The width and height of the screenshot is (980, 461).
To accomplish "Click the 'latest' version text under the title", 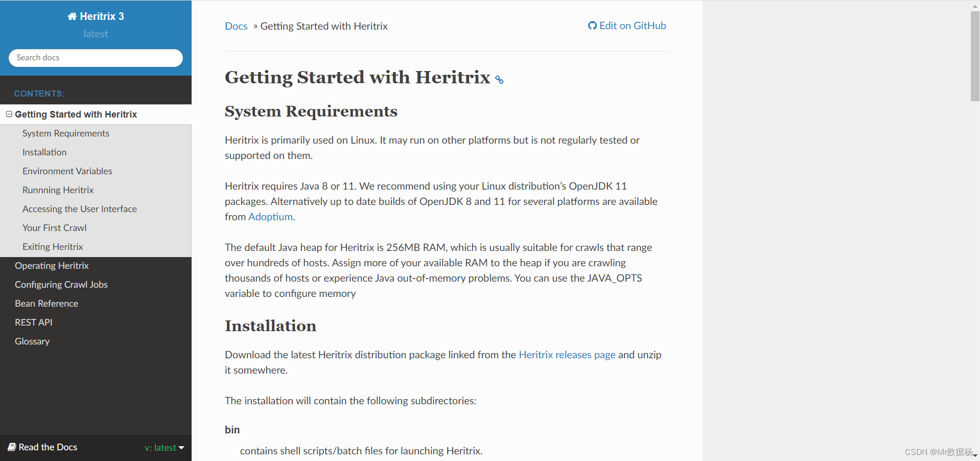I will click(x=96, y=34).
